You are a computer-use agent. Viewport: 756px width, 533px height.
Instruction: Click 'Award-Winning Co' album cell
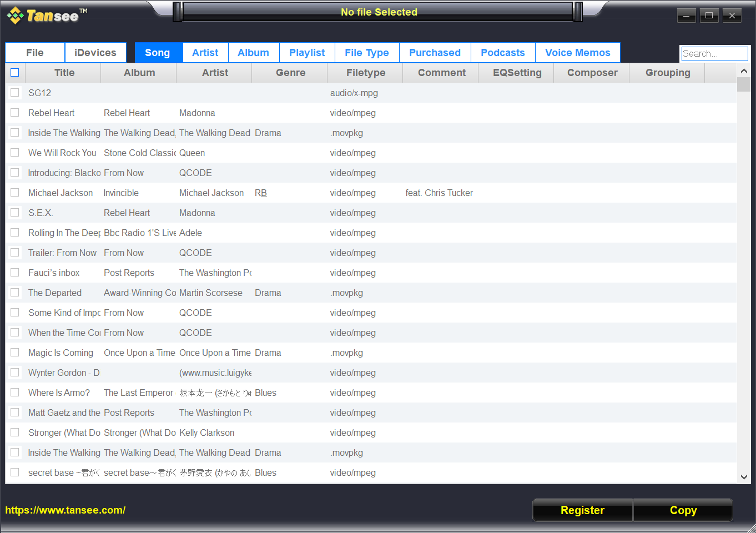pyautogui.click(x=139, y=293)
